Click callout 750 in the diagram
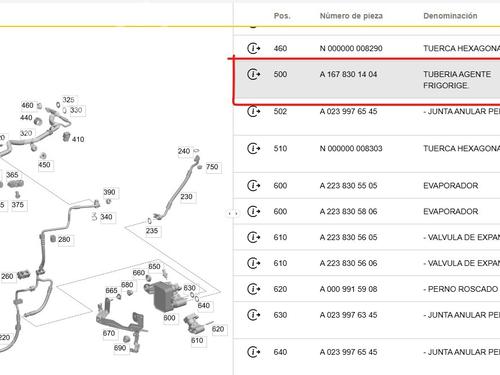This screenshot has width=500, height=375. tap(212, 167)
